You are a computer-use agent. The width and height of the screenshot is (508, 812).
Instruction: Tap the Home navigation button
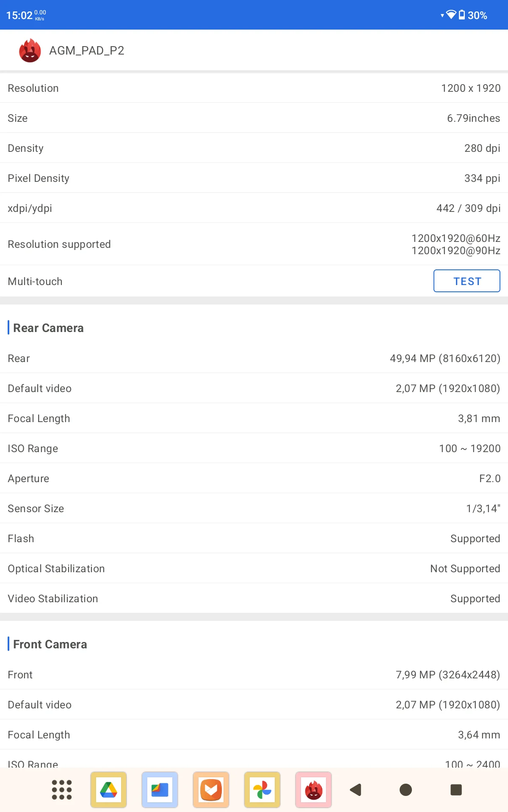pyautogui.click(x=406, y=790)
